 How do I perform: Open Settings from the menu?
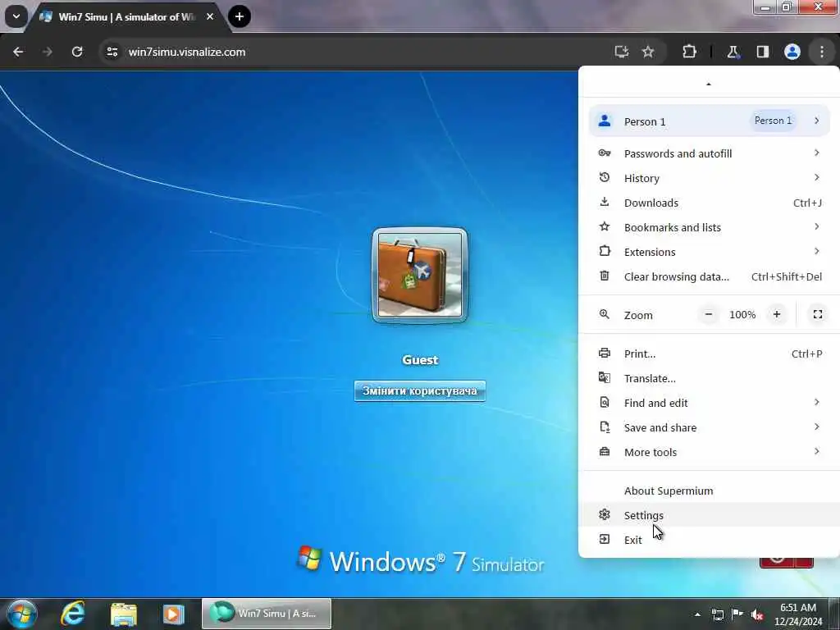(x=709, y=515)
